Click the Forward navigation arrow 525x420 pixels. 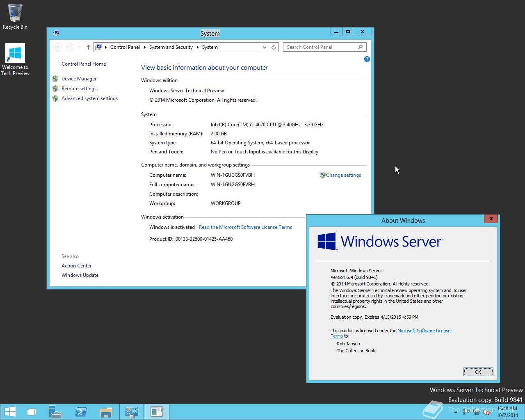70,47
